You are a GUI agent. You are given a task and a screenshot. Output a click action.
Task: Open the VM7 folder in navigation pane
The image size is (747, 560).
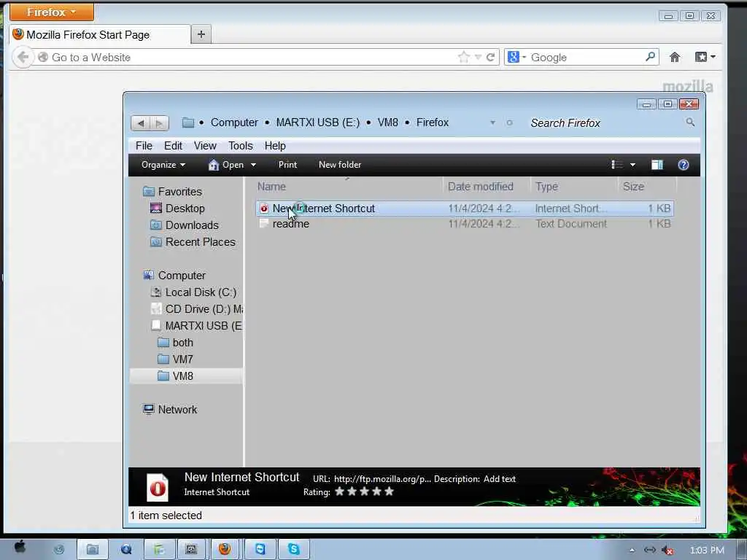point(175,359)
